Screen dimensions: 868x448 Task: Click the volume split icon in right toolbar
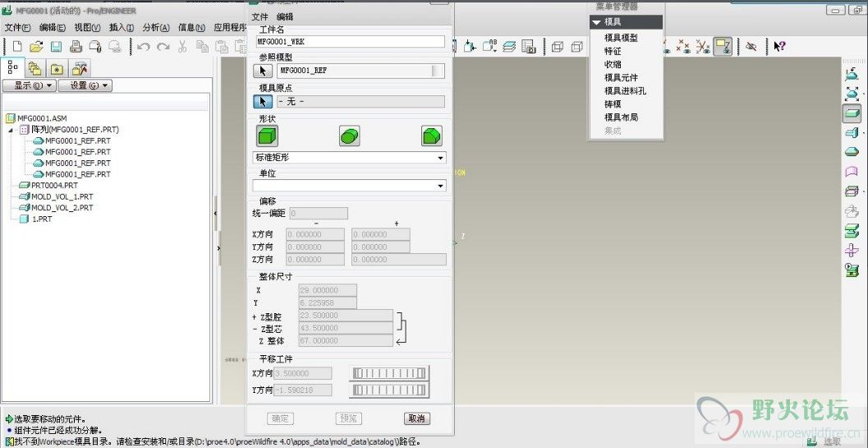tap(852, 192)
